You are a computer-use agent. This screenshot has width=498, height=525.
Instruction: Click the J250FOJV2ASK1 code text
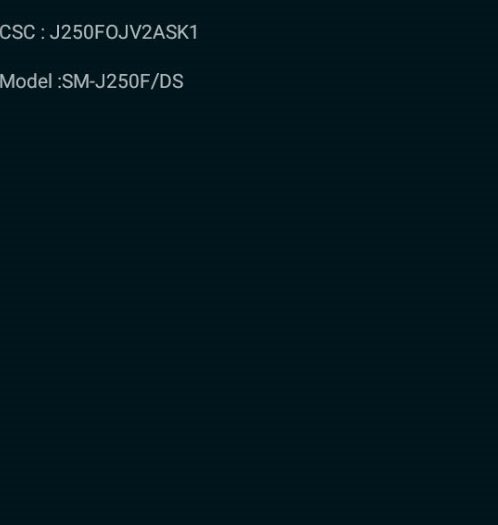(x=124, y=32)
